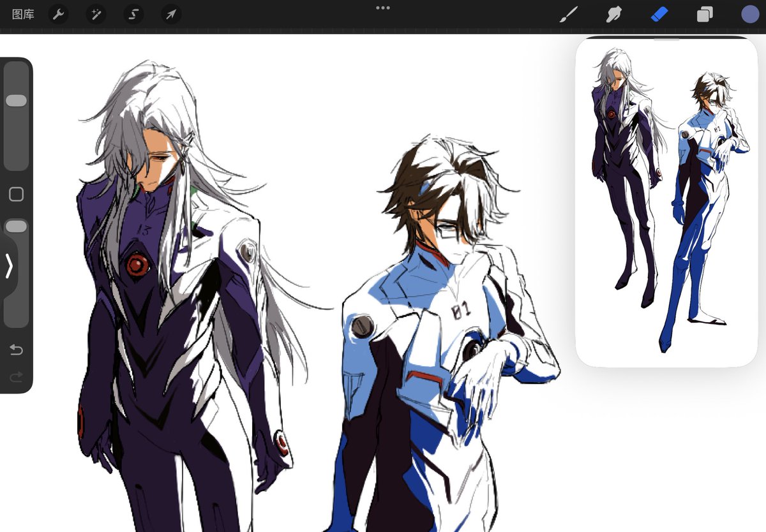This screenshot has width=766, height=532.
Task: Tap the undo arrow on sidebar
Action: [16, 350]
